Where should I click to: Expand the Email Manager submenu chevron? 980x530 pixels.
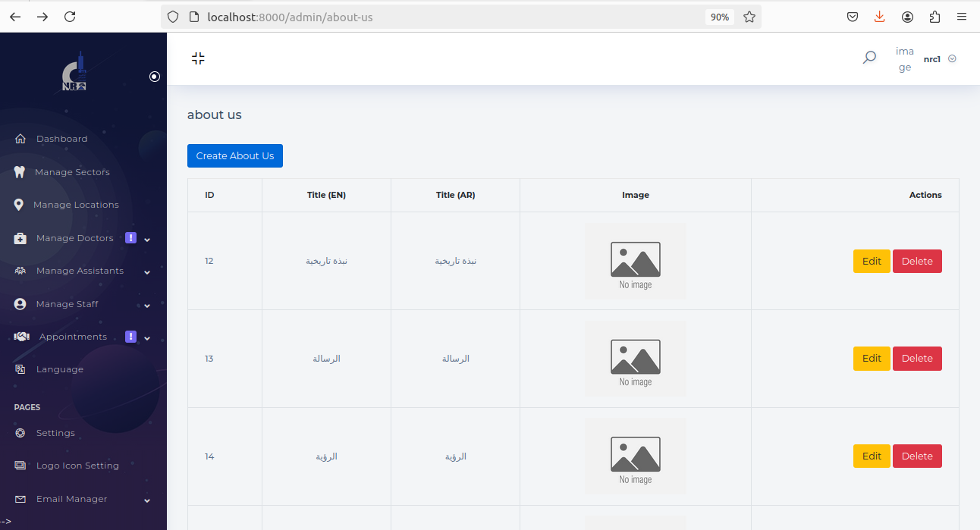tap(147, 500)
